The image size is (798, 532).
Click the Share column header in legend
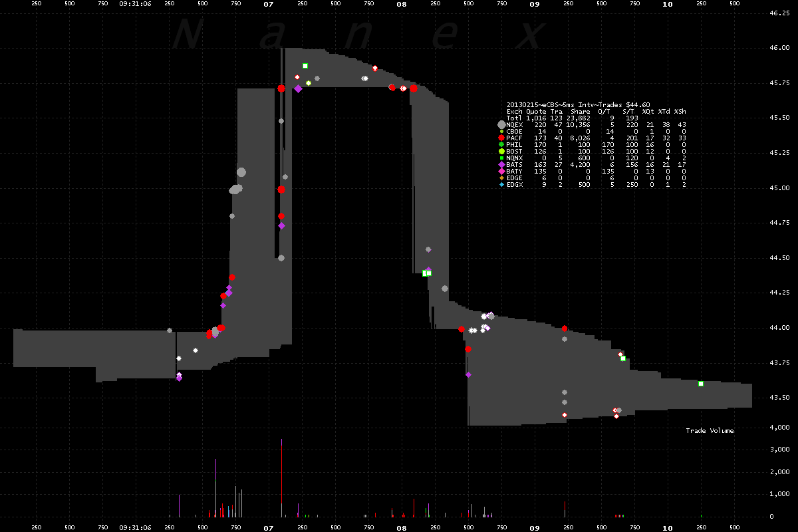click(579, 111)
